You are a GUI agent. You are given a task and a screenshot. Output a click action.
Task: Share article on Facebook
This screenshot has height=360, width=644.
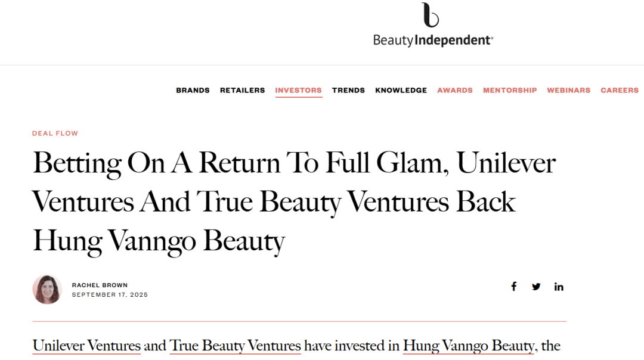[x=513, y=287]
